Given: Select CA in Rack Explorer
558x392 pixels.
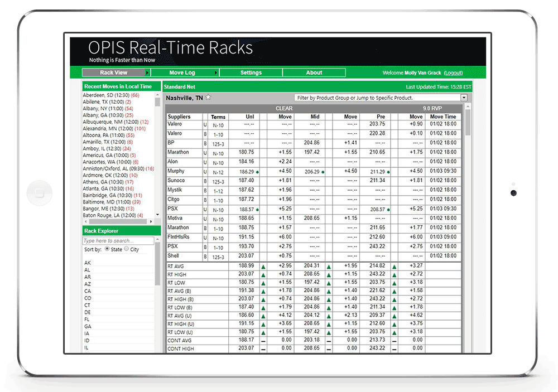Looking at the screenshot, I should tap(88, 291).
